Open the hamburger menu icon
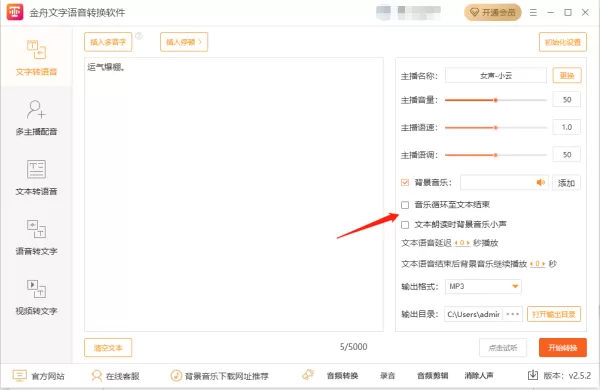Viewport: 600px width, 390px height. point(533,13)
